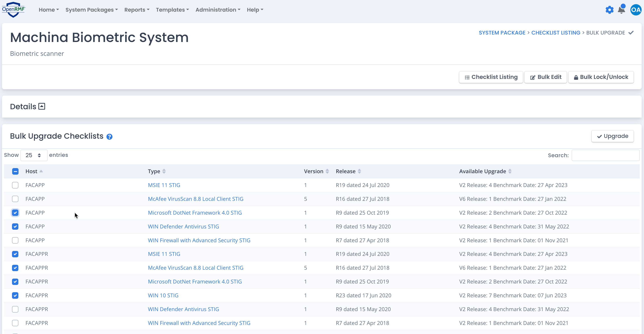Go to SYSTEM PACKAGE breadcrumb link
The image size is (644, 334).
(x=502, y=33)
